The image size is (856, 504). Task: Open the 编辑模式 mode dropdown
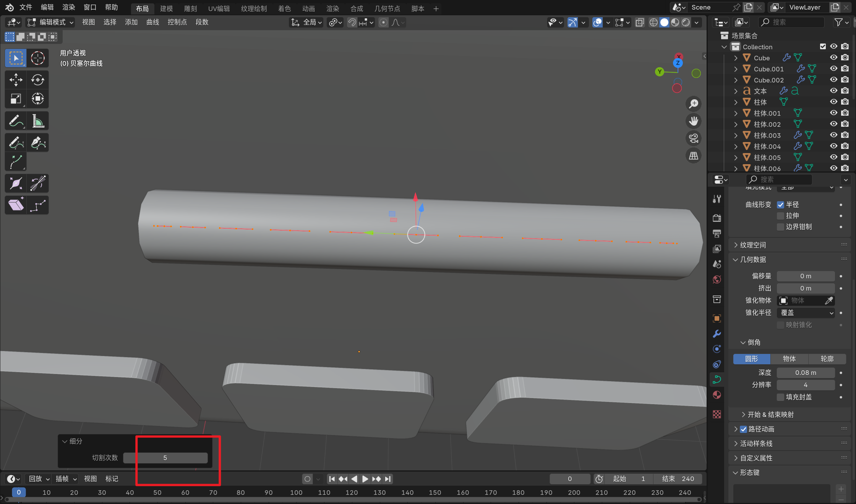pos(51,22)
